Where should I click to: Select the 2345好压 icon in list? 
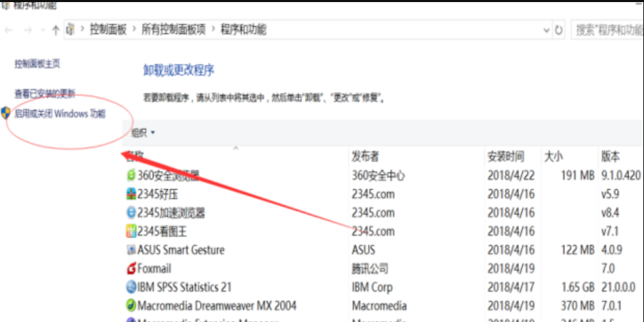(x=131, y=195)
